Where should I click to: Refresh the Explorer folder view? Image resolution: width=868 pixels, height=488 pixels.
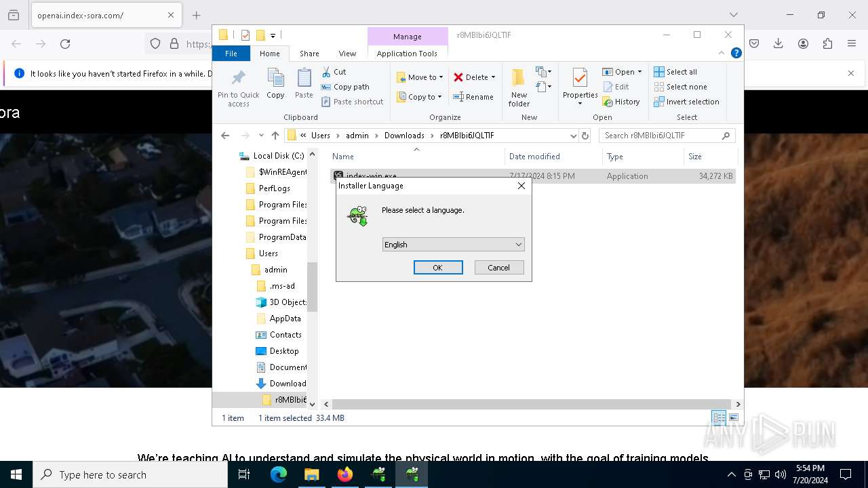tap(585, 136)
